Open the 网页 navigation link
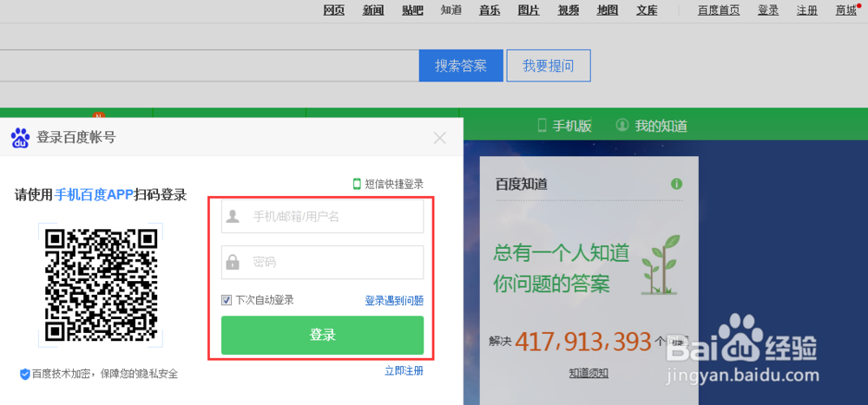 334,10
